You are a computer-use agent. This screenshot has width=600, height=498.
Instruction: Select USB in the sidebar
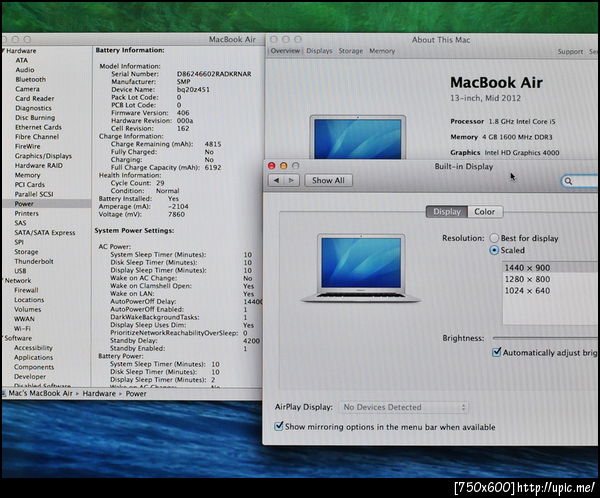tap(20, 271)
